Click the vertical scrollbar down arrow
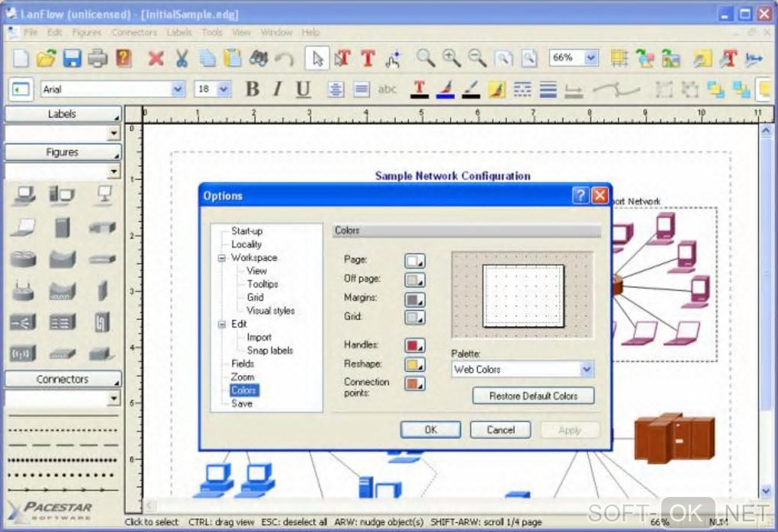 coord(766,491)
